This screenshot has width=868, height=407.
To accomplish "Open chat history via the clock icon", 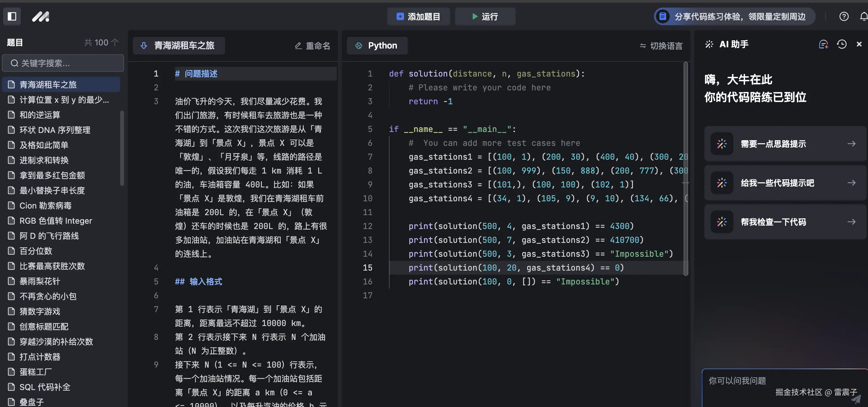I will tap(842, 44).
